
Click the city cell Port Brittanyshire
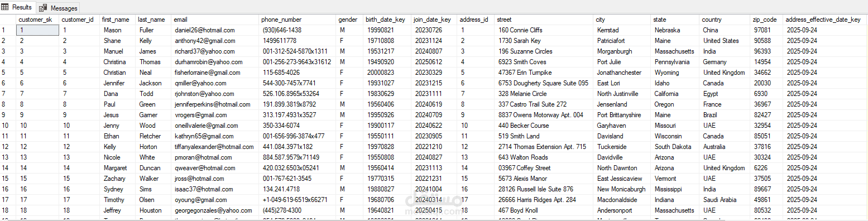(x=622, y=115)
